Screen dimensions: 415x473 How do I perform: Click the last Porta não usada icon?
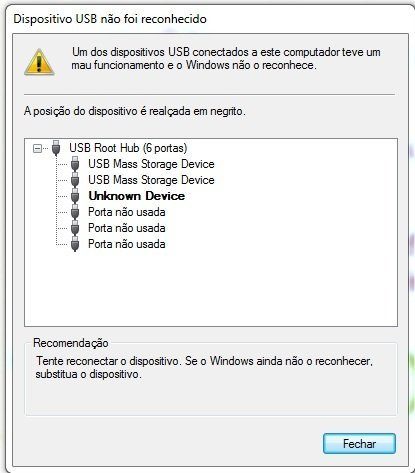tap(75, 244)
